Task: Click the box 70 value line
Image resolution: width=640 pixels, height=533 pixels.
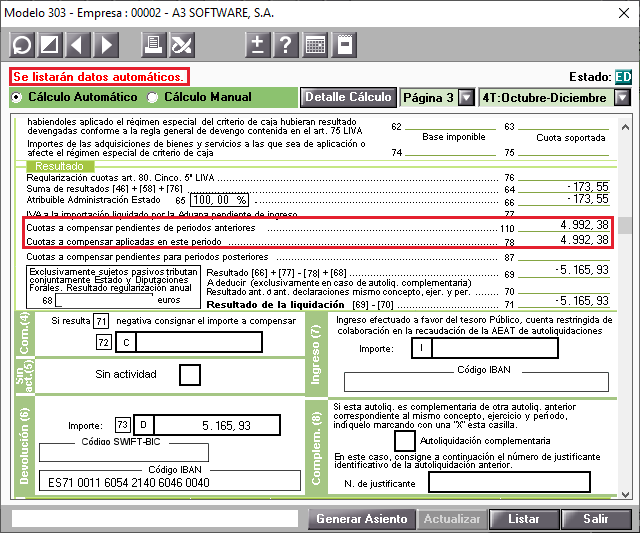Action: (563, 291)
